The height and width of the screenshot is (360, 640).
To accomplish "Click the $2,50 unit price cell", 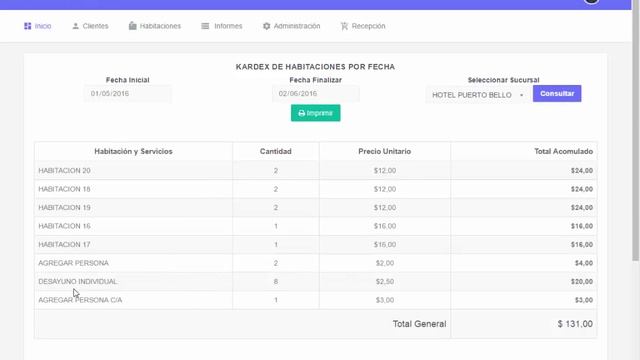I will point(384,282).
